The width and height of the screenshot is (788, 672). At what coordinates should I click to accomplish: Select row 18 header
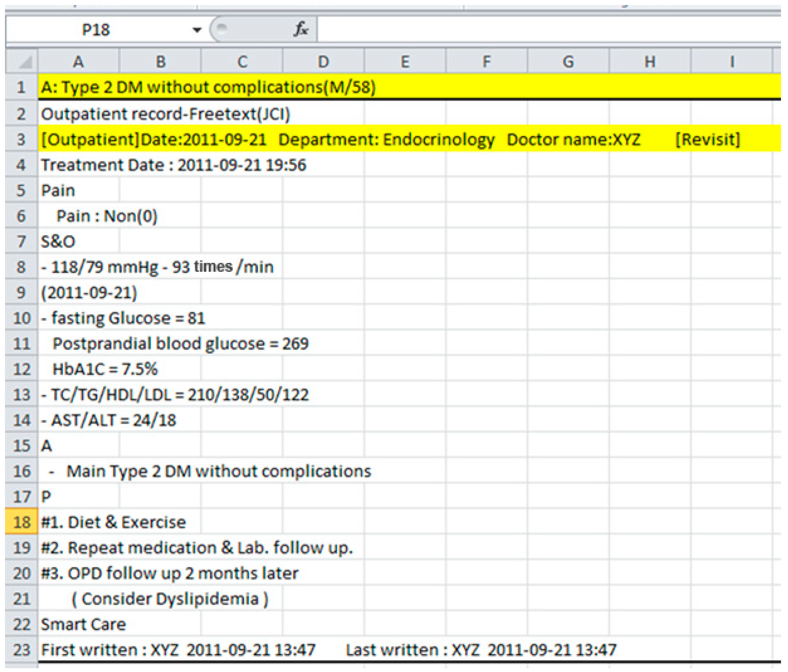[x=21, y=522]
